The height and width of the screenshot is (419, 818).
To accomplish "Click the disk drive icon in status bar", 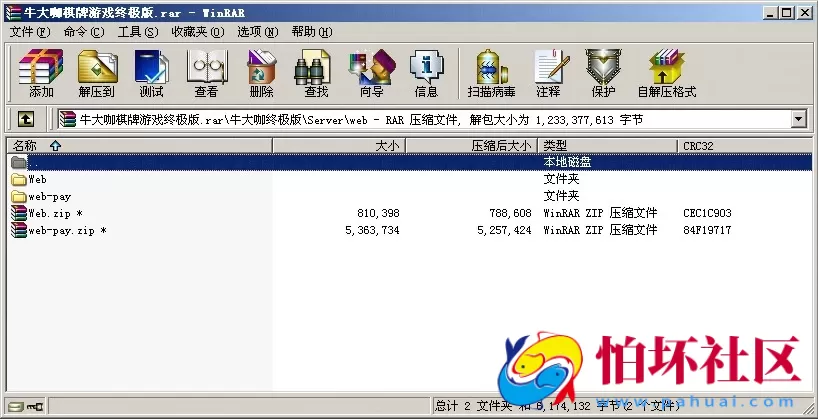I will click(x=15, y=407).
